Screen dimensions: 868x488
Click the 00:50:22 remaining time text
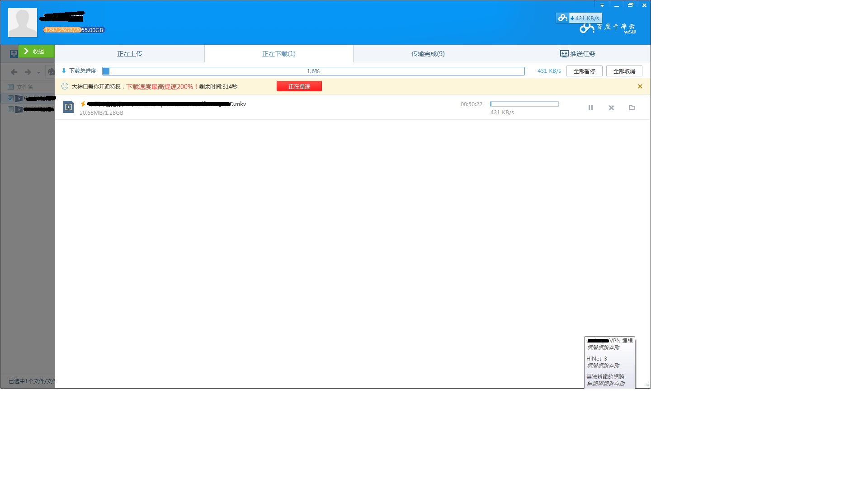[472, 104]
